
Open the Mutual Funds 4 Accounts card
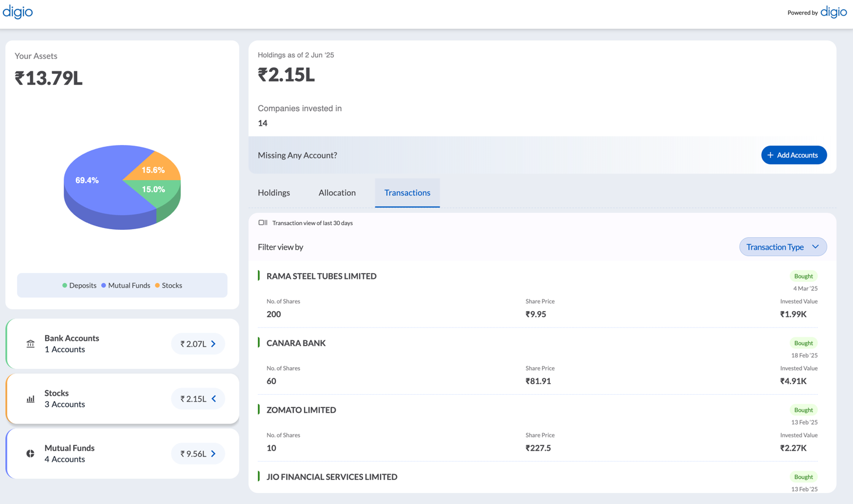click(123, 454)
